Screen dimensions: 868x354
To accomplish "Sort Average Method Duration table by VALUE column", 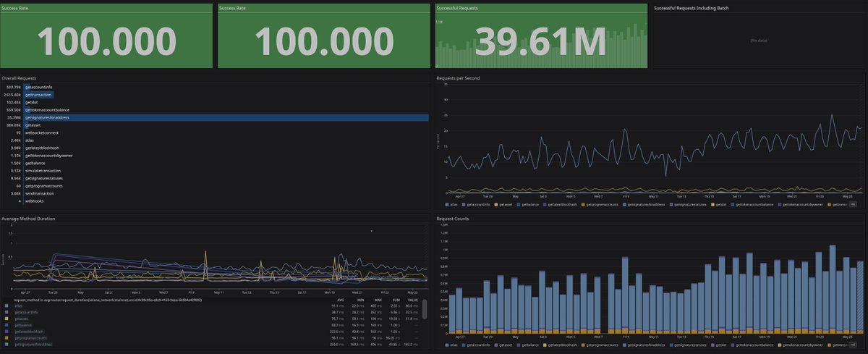I will tap(414, 299).
